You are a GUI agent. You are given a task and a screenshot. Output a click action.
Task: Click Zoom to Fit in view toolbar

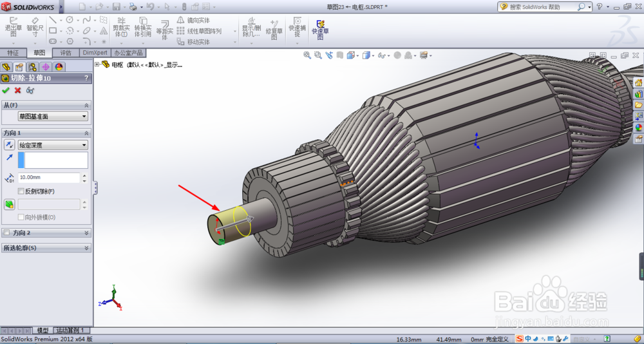(x=307, y=55)
